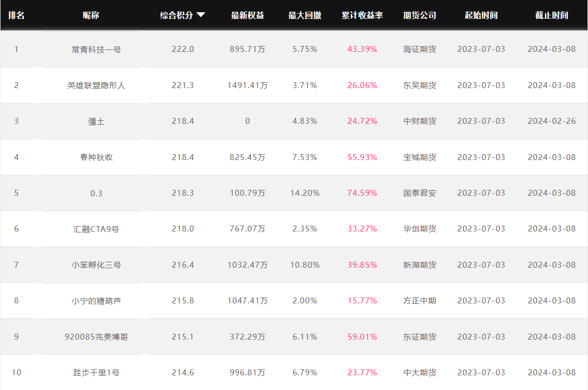Select equity value 825.45万

[248, 157]
